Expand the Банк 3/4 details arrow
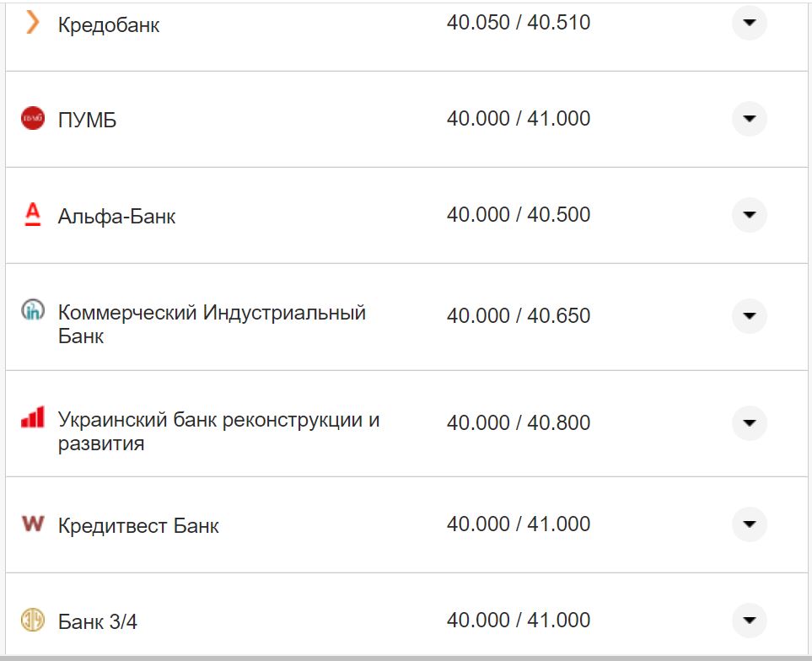This screenshot has width=812, height=661. (x=749, y=620)
